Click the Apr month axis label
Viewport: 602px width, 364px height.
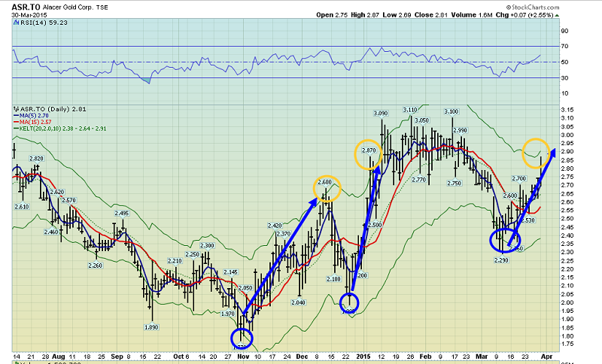[x=546, y=356]
